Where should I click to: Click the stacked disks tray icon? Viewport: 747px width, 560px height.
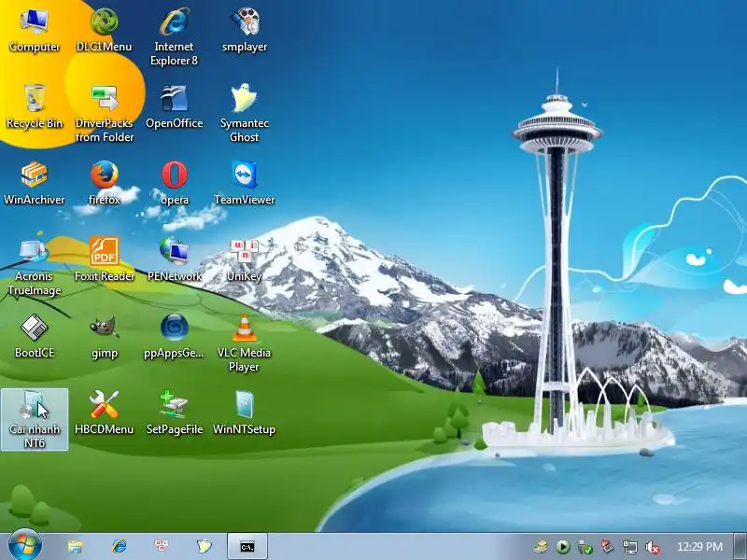point(541,547)
